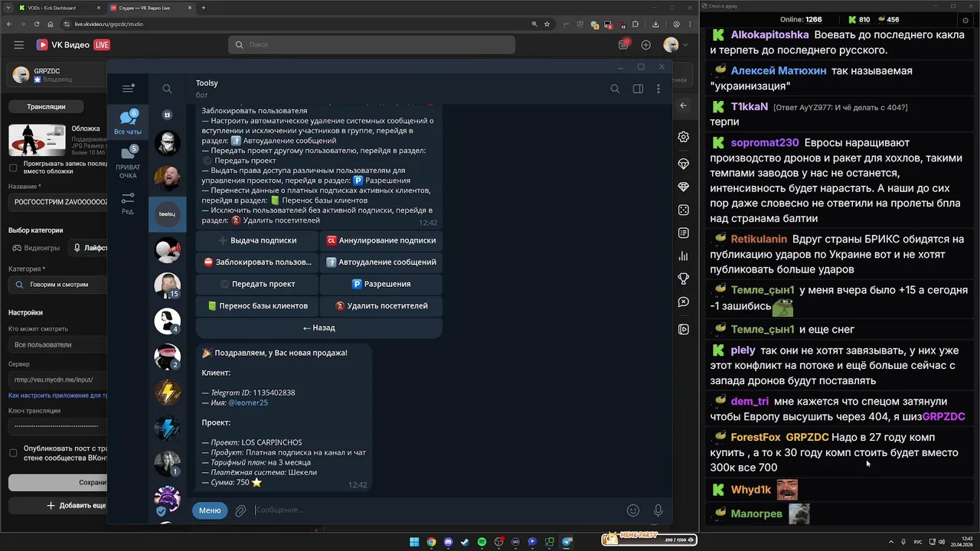Remove the Обложка cover thumbnail with X
Image resolution: width=980 pixels, height=551 pixels.
click(x=58, y=131)
